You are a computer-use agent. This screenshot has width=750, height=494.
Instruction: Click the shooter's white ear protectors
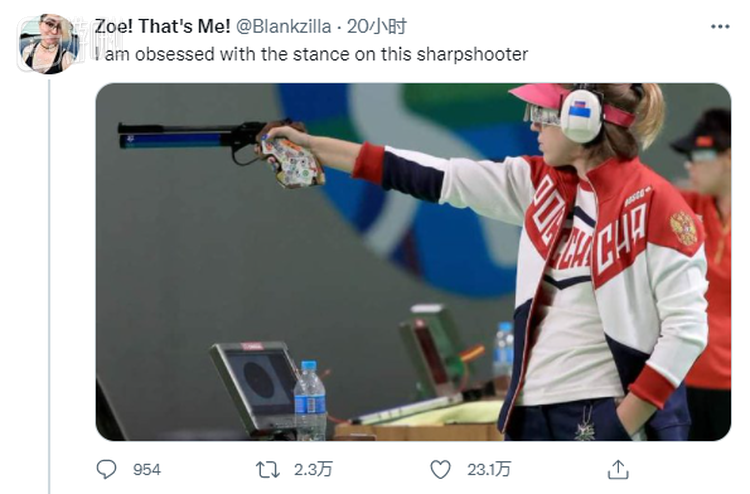tap(581, 115)
